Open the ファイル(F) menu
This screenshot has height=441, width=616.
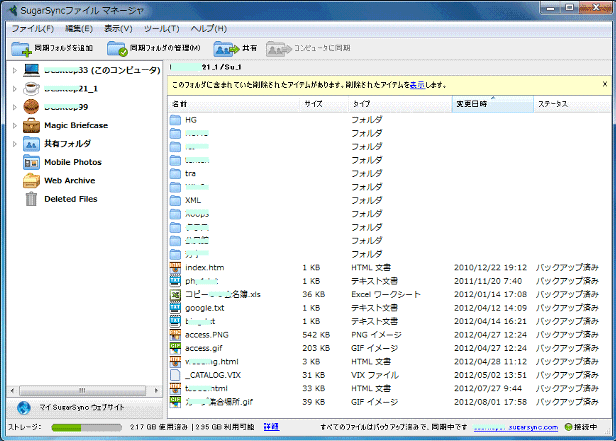click(x=33, y=29)
